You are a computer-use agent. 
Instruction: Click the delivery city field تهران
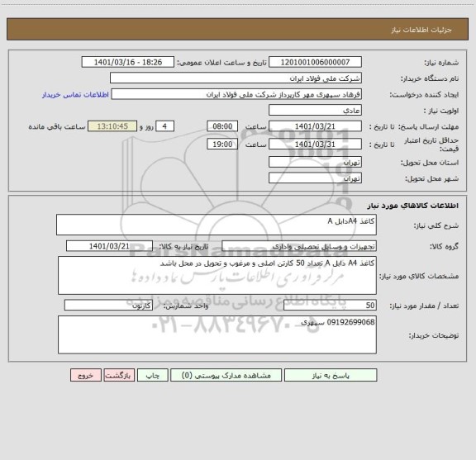tap(315, 178)
